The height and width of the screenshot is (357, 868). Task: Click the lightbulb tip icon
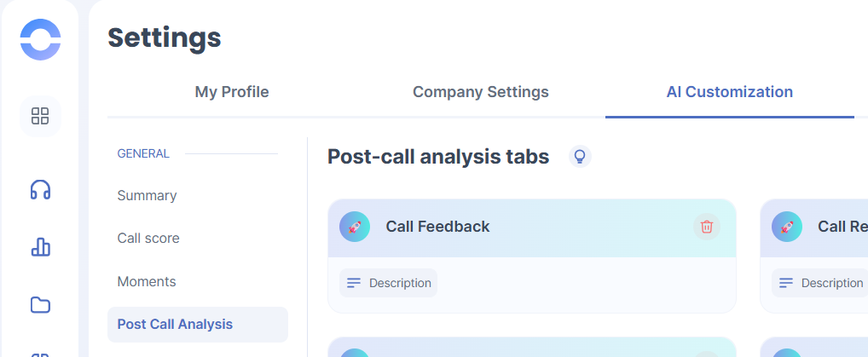coord(580,157)
